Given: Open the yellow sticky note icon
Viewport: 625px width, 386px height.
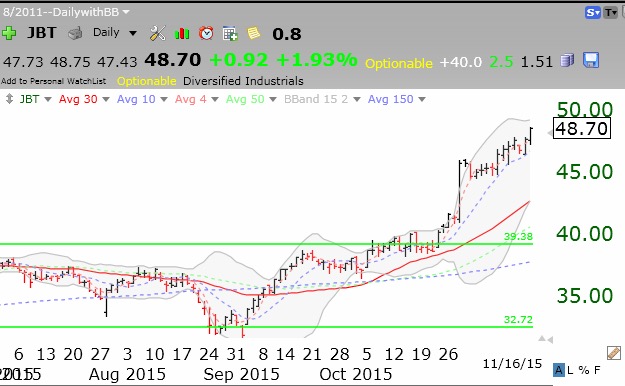Looking at the screenshot, I should pos(254,33).
